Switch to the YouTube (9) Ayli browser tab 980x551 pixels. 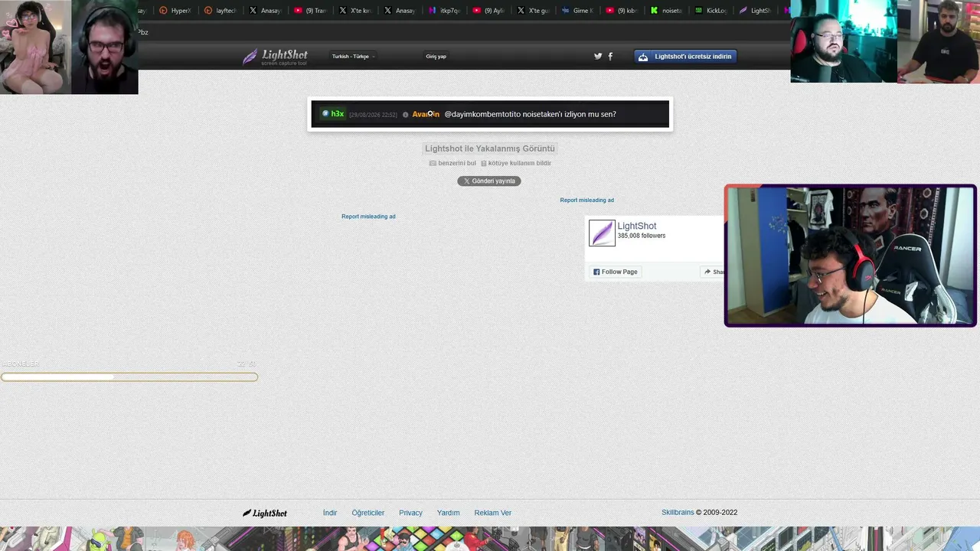tap(488, 11)
